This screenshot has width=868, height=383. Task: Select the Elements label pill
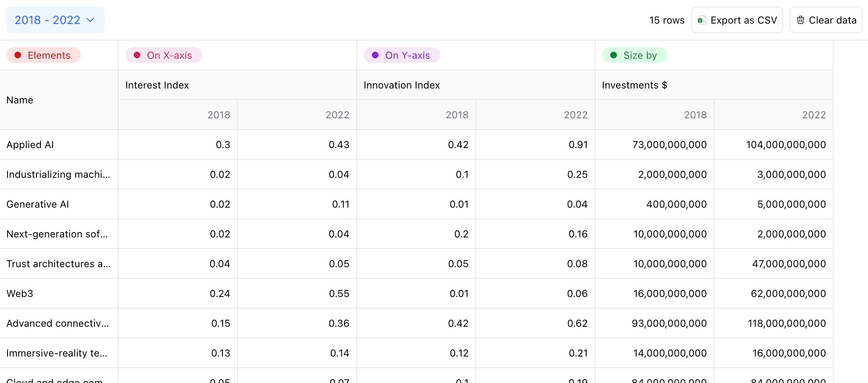[43, 55]
